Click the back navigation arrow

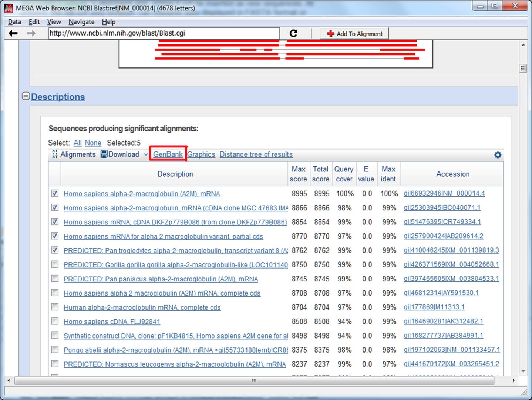pos(13,33)
